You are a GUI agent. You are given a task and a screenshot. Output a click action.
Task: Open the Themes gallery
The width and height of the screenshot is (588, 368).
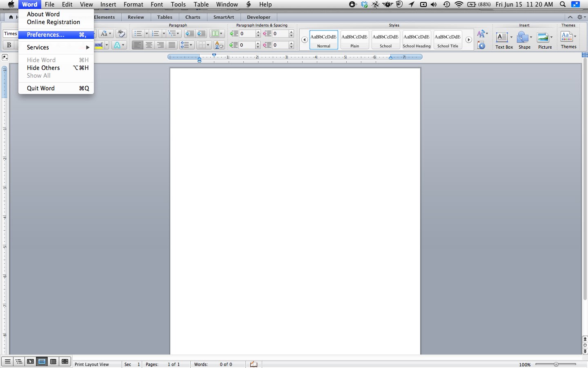(569, 40)
